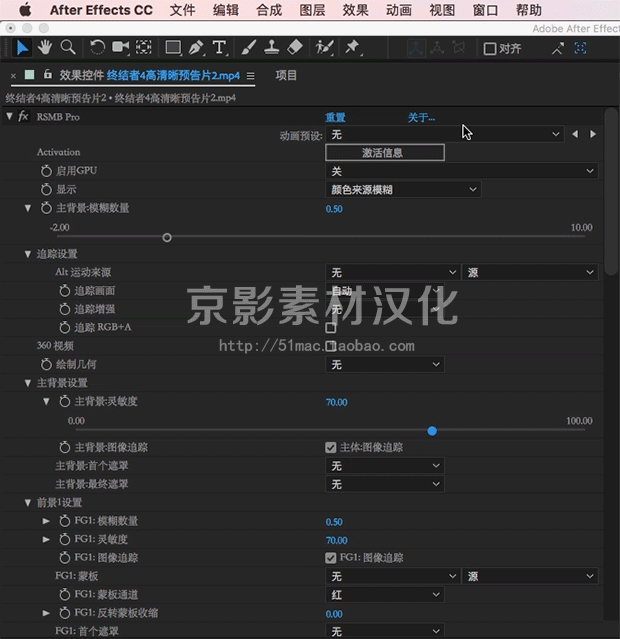This screenshot has width=620, height=639.
Task: Click the FG1: 反转蒙板收缩 value 0.00
Action: click(334, 614)
